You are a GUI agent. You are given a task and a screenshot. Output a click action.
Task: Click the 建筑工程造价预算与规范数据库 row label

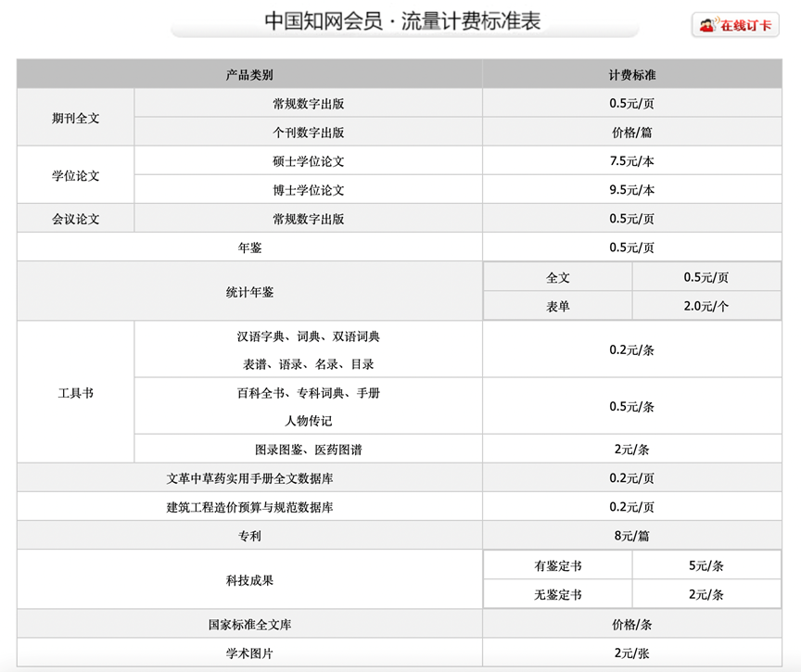(x=249, y=507)
